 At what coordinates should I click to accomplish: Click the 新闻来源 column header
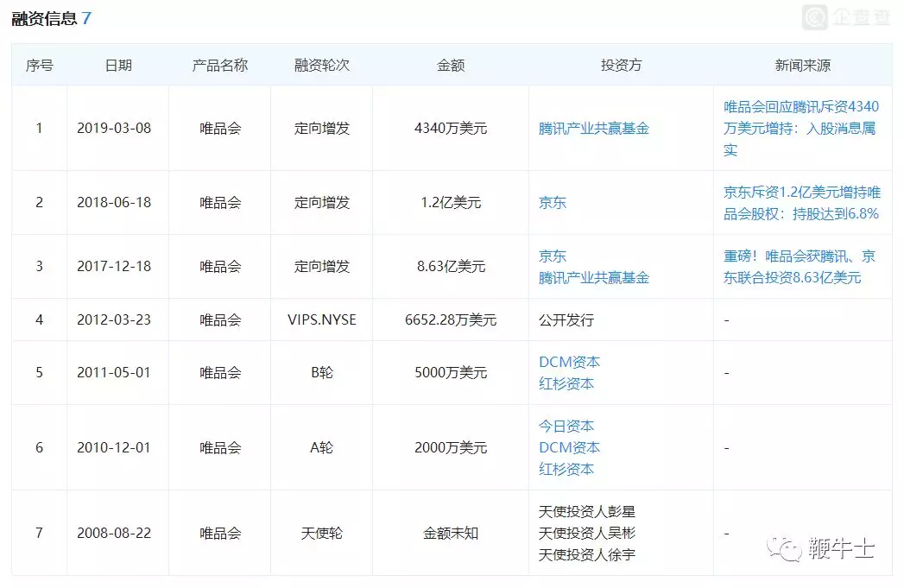802,65
